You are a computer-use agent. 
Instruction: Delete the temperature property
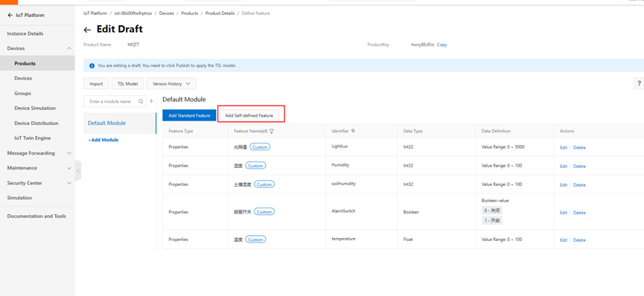[x=579, y=240]
